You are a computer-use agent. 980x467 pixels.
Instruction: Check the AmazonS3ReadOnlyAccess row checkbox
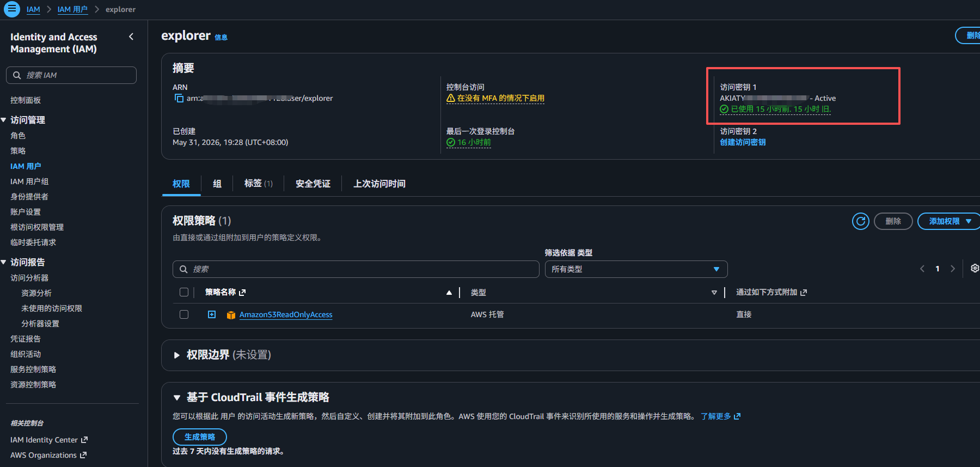point(184,314)
